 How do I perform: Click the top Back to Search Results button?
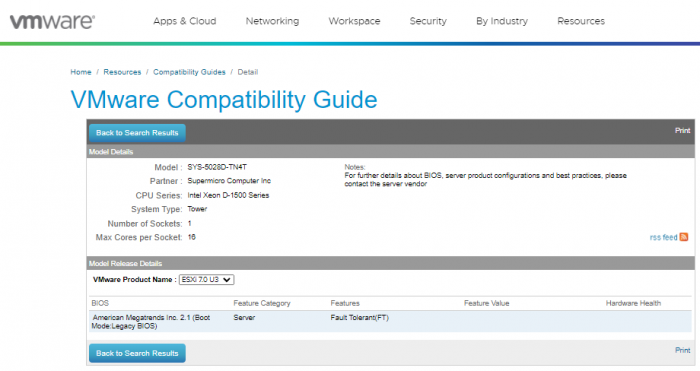(137, 133)
